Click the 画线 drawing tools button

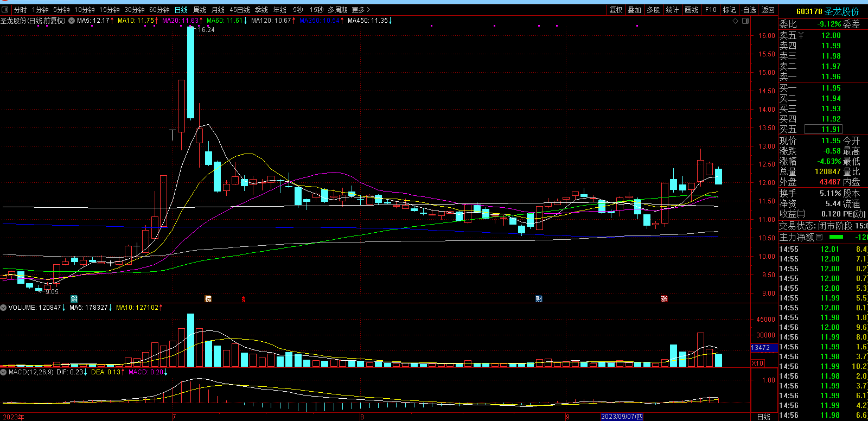point(691,10)
